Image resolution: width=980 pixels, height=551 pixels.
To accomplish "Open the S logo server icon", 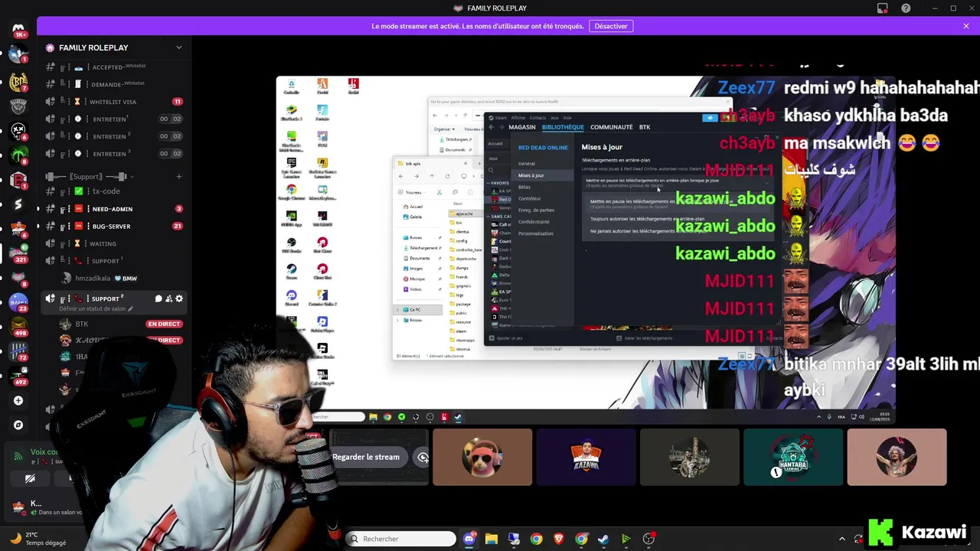I will (18, 204).
